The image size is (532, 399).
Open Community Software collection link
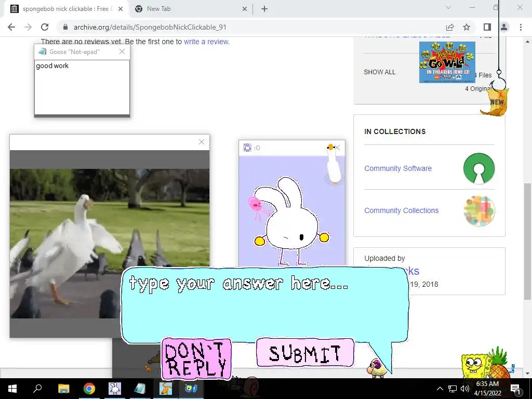pos(398,168)
